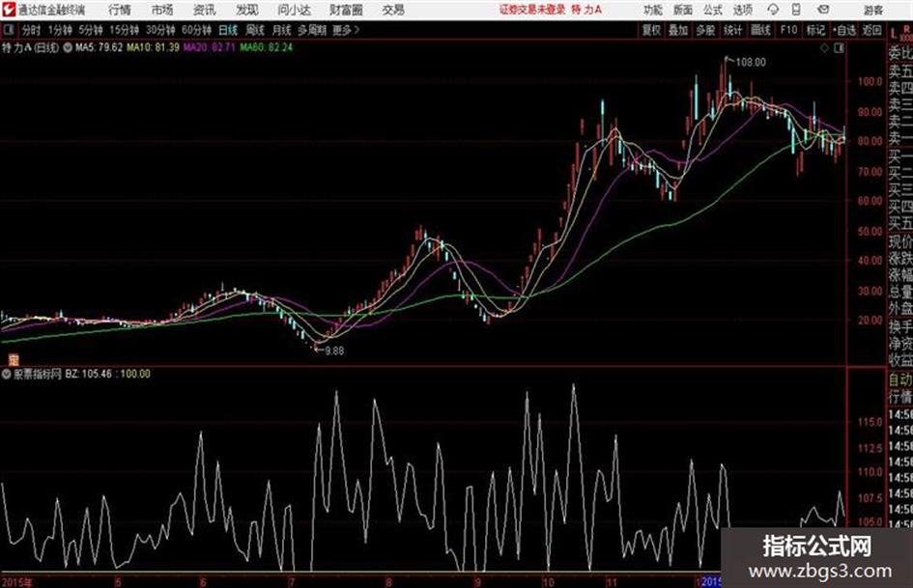Click the MA5: 79.62 label

[99, 47]
